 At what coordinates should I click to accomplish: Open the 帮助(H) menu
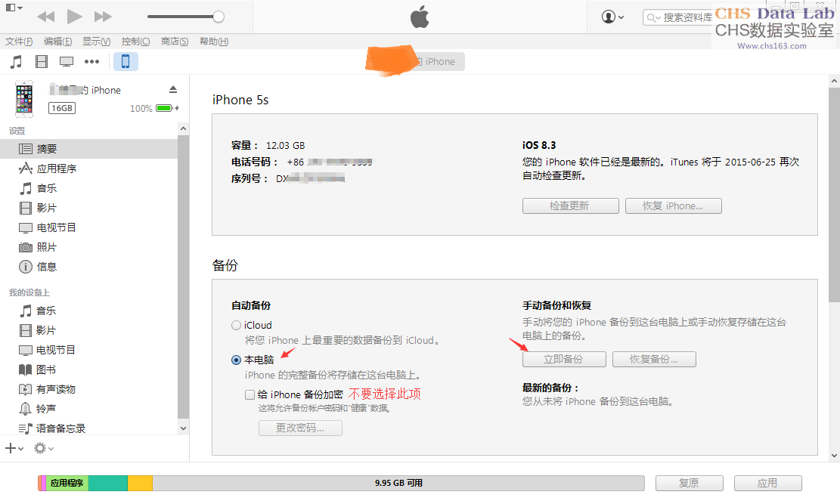(x=214, y=42)
